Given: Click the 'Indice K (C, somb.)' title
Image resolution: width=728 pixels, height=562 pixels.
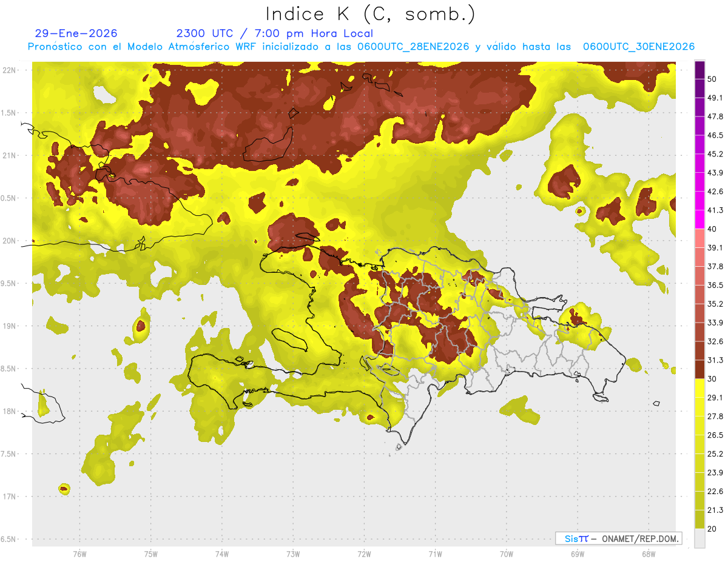Looking at the screenshot, I should 370,14.
